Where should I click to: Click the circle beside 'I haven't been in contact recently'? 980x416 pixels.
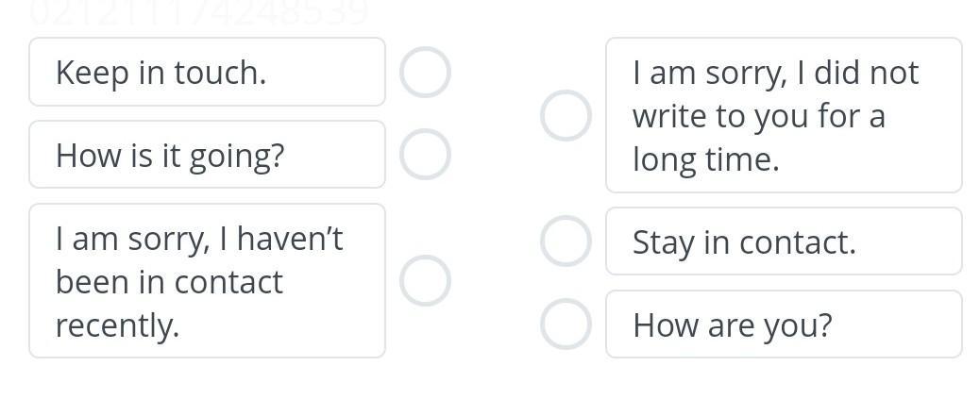pyautogui.click(x=425, y=280)
